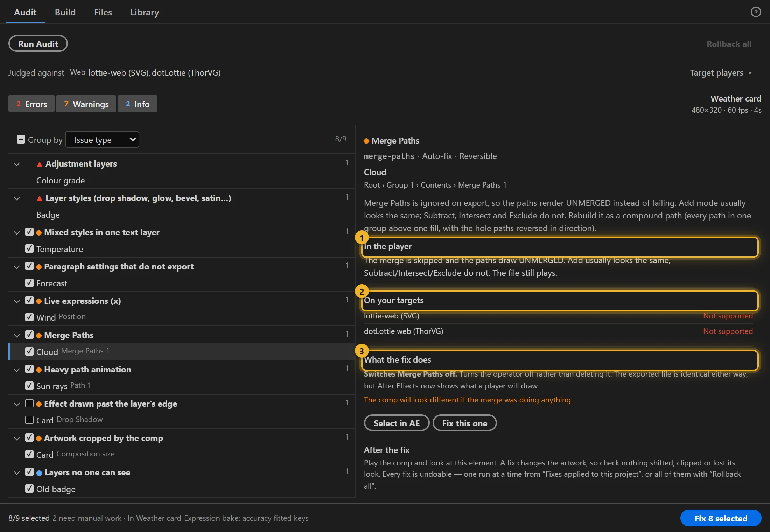Collapse the Adjustment layers group

coord(16,164)
